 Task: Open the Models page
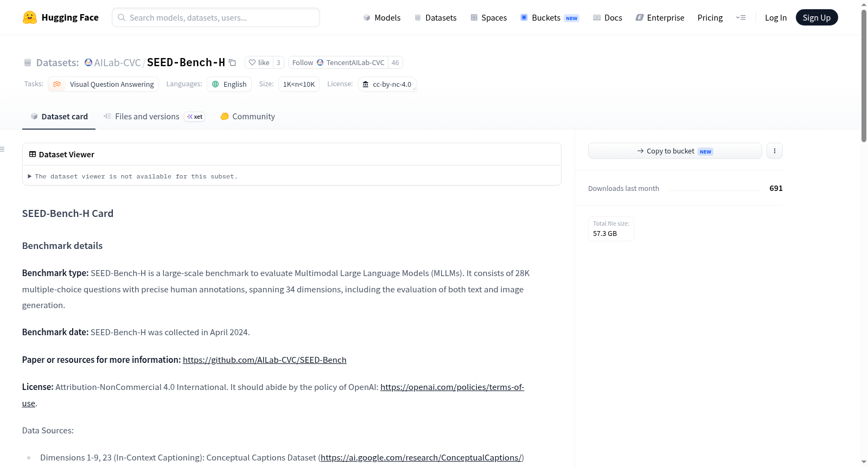[x=382, y=17]
